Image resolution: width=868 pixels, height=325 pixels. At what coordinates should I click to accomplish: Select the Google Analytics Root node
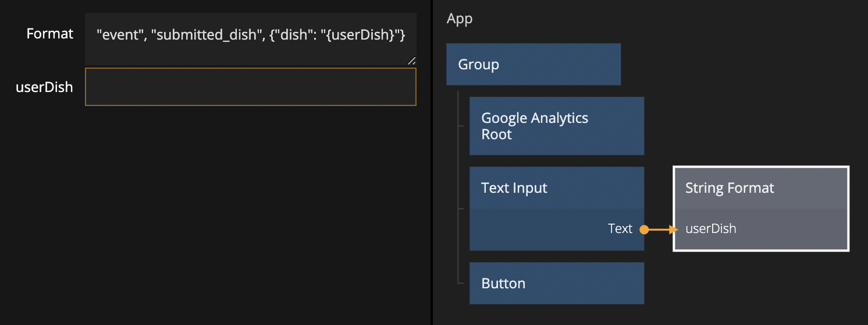556,126
